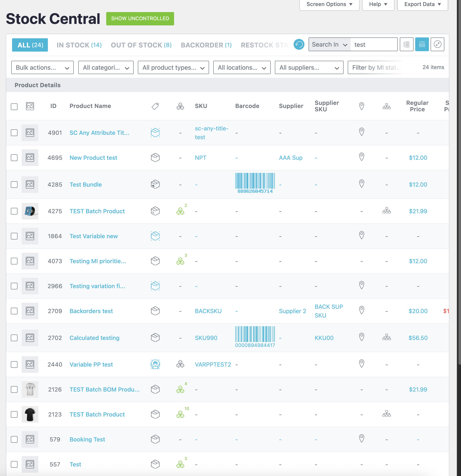This screenshot has height=476, width=461.
Task: Click the image thumbnail column header icon
Action: 30,106
